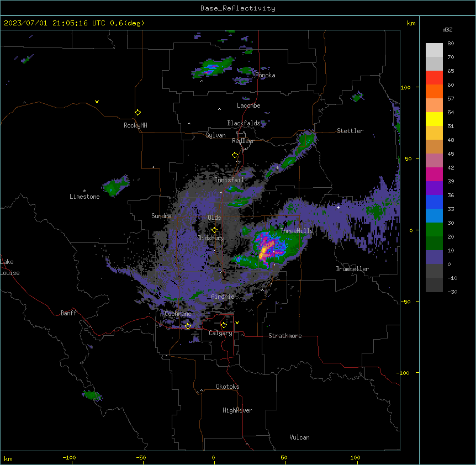Click the Strathmore city label

tap(285, 336)
